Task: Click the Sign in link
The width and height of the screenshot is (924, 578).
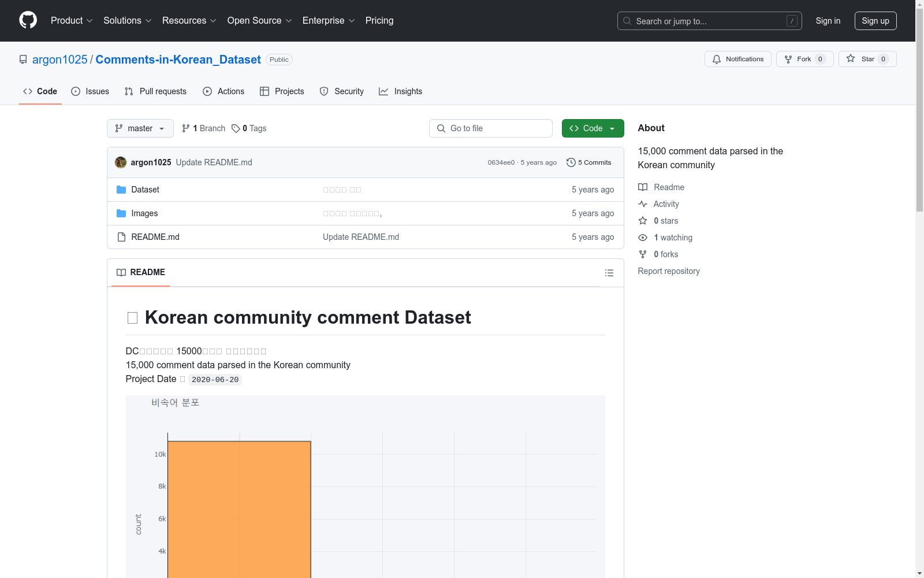Action: point(828,21)
